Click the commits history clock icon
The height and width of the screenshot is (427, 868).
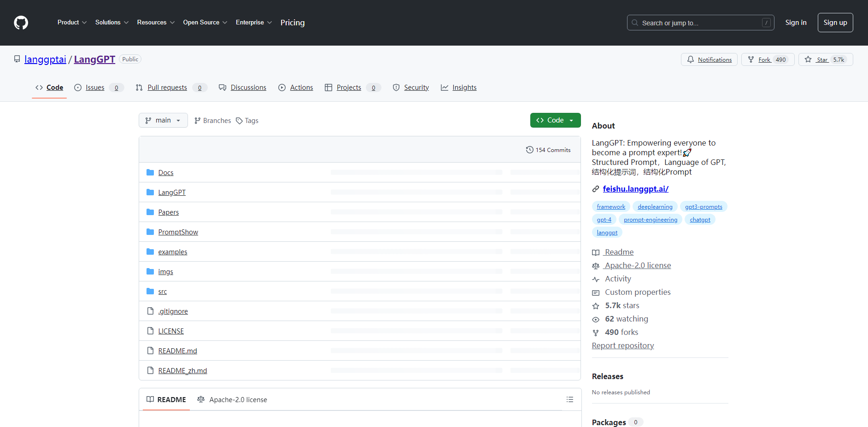530,150
